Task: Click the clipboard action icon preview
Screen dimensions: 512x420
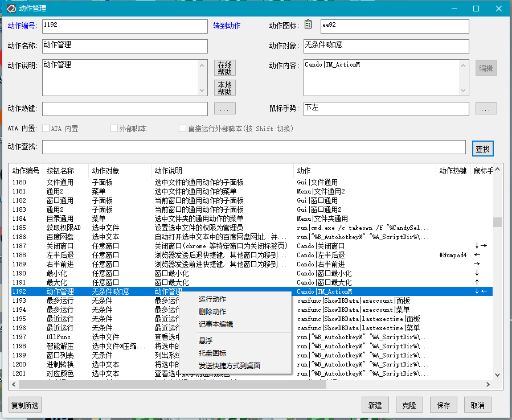Action: (x=308, y=24)
